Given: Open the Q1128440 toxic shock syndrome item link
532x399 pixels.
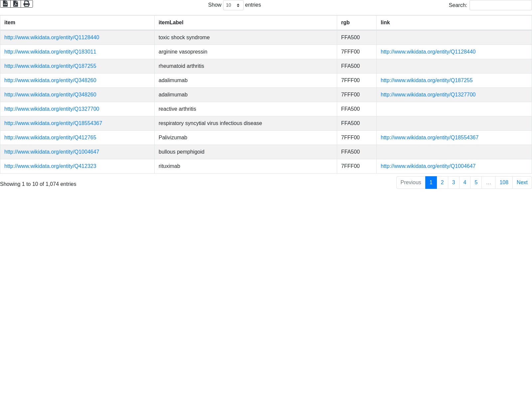Looking at the screenshot, I should click(52, 38).
